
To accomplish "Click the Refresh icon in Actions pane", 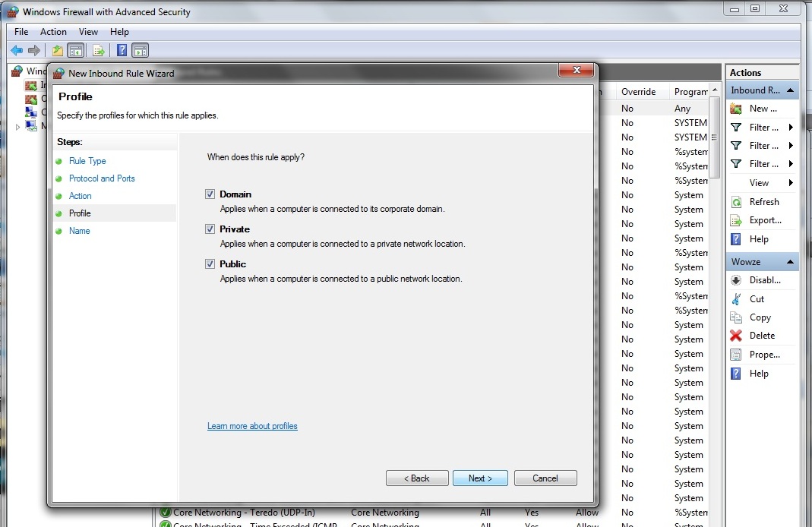I will [x=735, y=202].
